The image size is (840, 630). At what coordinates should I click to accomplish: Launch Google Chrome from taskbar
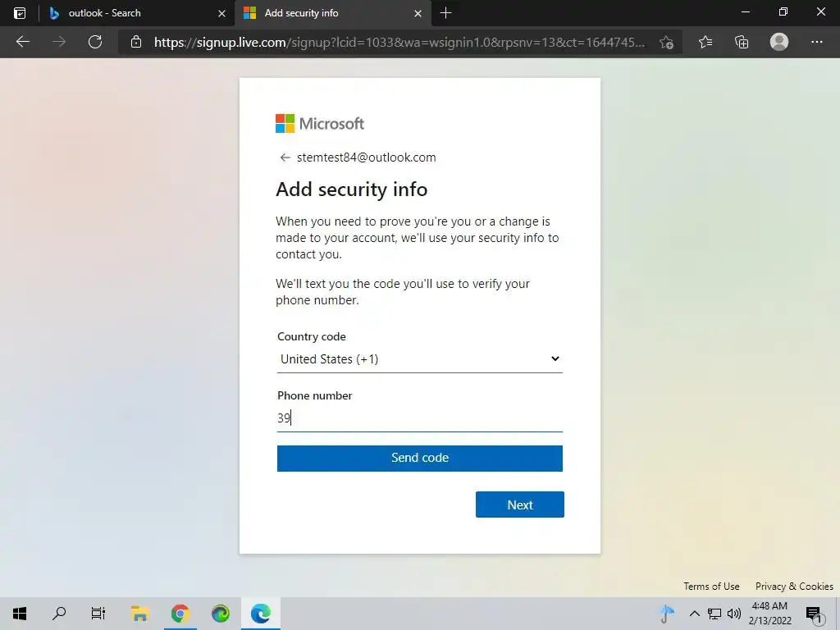[180, 614]
